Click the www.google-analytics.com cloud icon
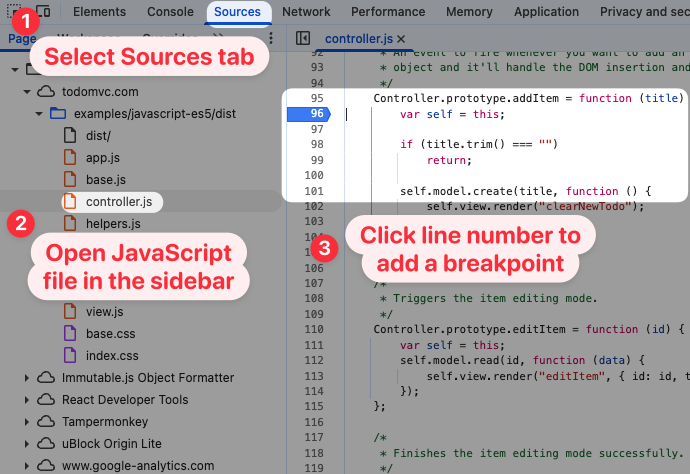 (46, 466)
